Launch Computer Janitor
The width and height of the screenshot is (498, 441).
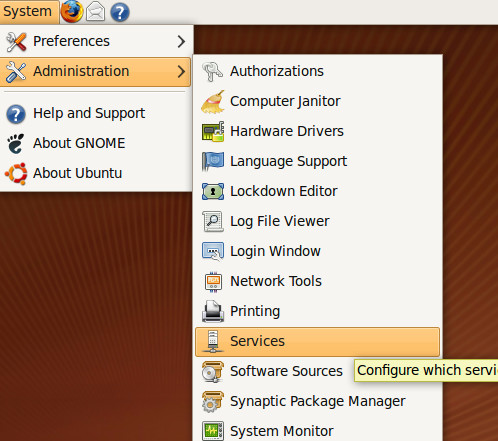tap(317, 101)
